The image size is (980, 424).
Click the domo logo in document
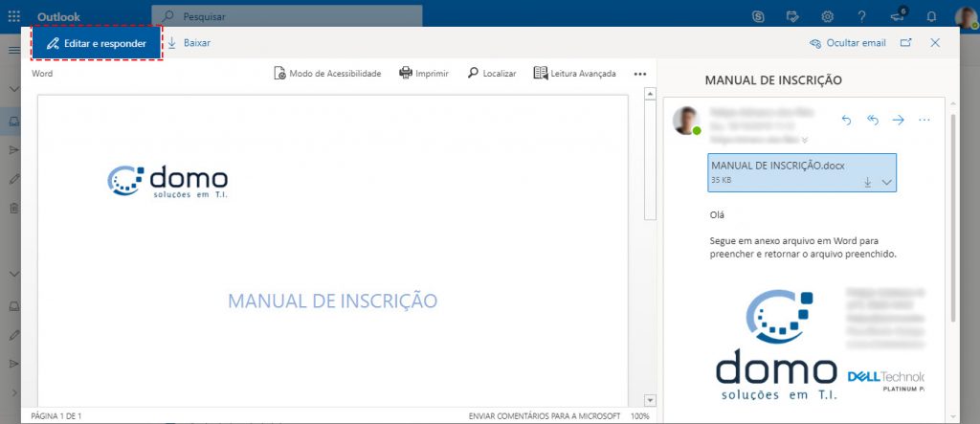pos(167,181)
